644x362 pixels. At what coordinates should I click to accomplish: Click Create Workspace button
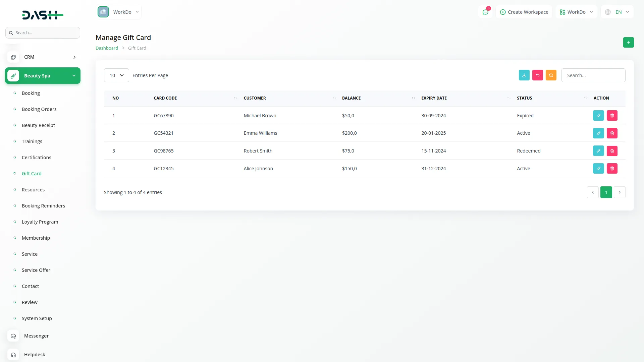click(524, 12)
